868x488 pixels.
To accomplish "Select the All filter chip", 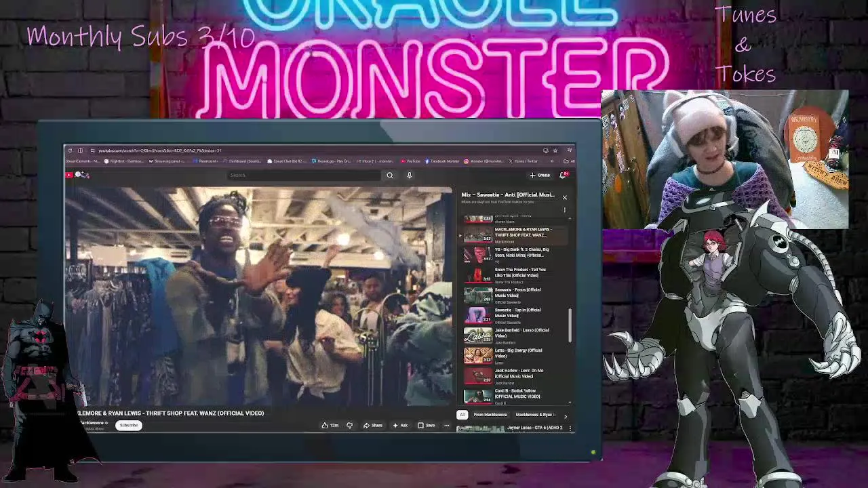I will [x=462, y=414].
